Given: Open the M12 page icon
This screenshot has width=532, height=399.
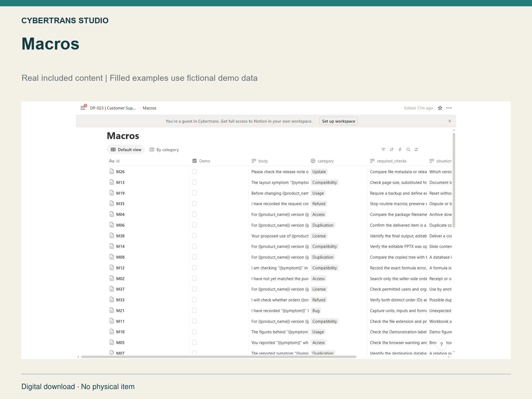Looking at the screenshot, I should coord(112,268).
